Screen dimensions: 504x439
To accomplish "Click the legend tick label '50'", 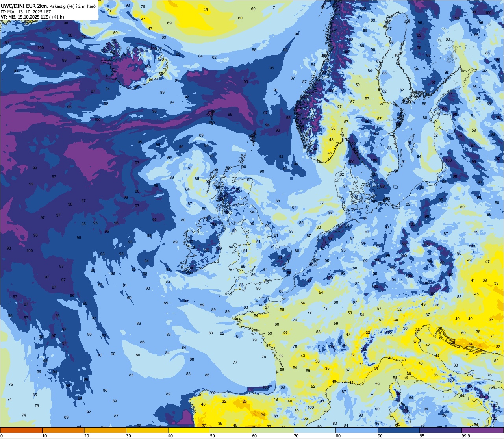I will [x=212, y=436].
